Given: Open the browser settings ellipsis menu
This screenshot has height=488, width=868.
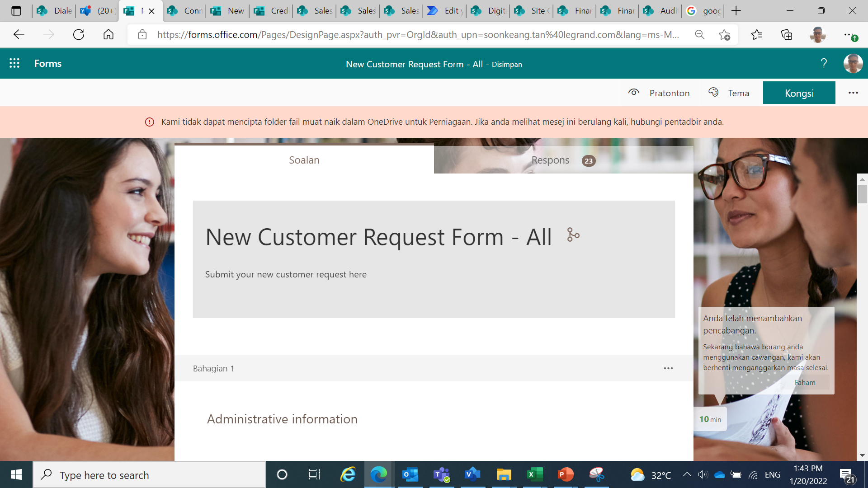Looking at the screenshot, I should (847, 34).
